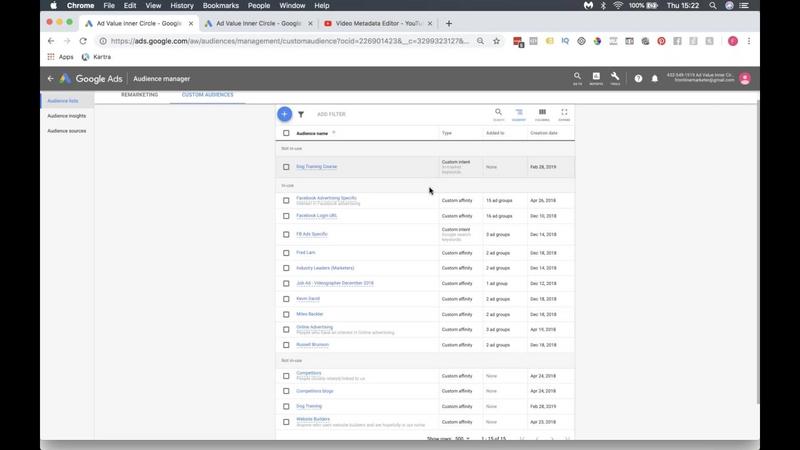Check the Facebook Advertising Specific row checkbox
Viewport: 800px width, 450px height.
(x=286, y=201)
